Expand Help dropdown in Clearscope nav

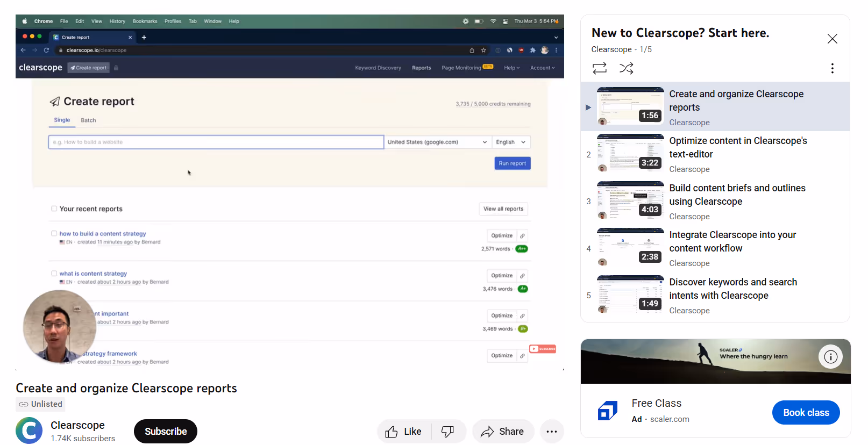tap(511, 68)
